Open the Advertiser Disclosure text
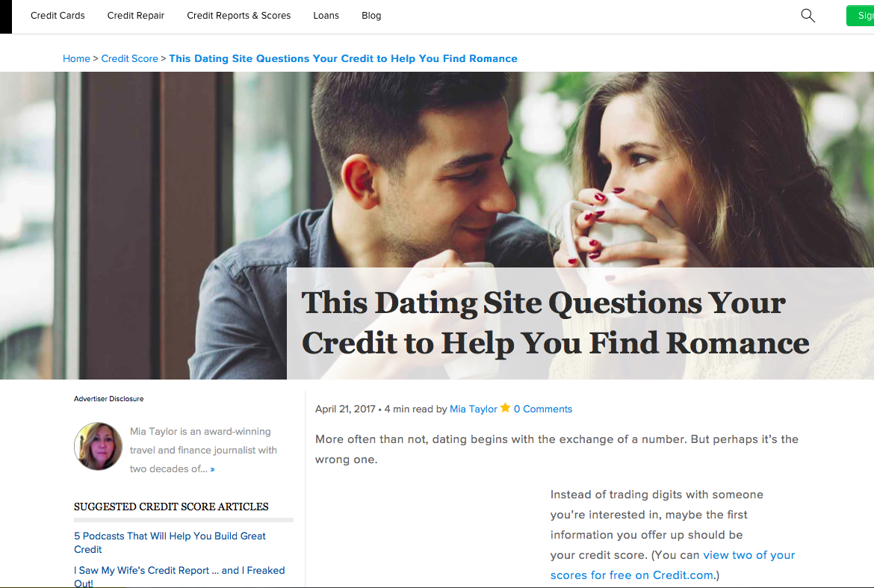Screen dimensions: 874x588 [109, 398]
